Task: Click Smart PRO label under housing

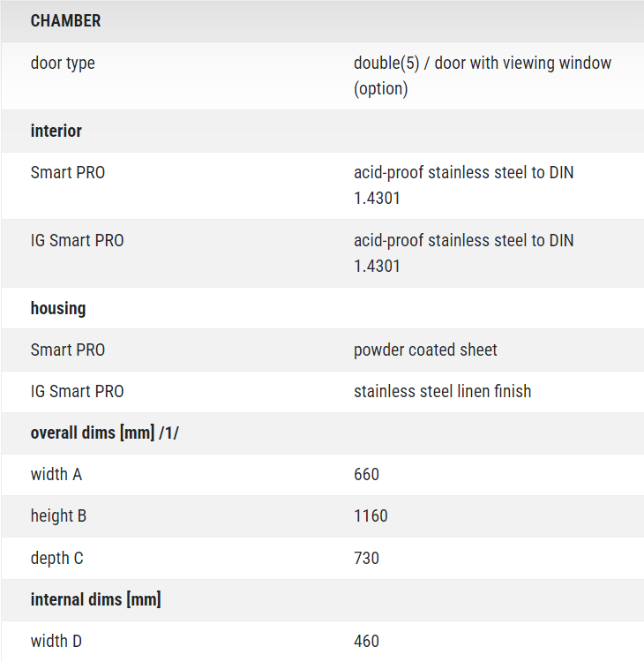Action: (68, 350)
